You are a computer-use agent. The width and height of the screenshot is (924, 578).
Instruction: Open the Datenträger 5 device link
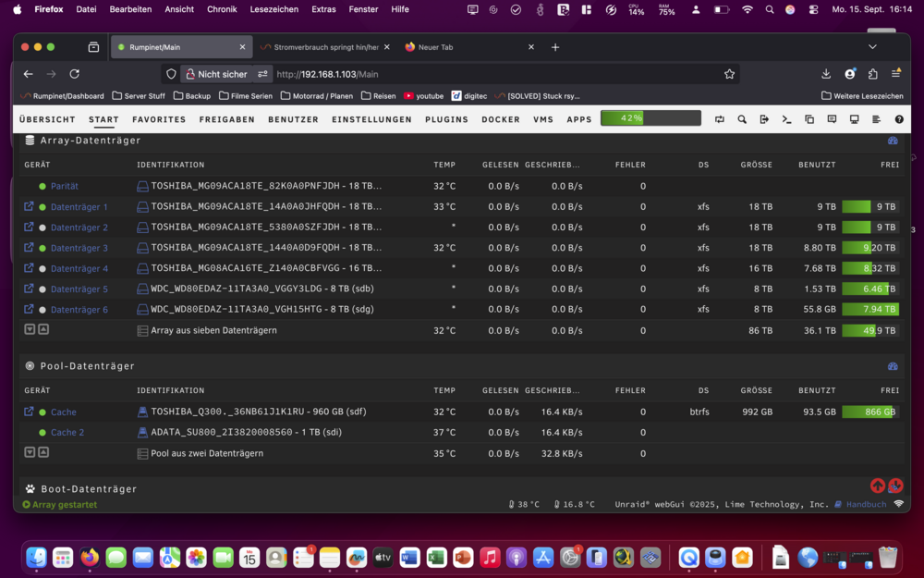(79, 289)
